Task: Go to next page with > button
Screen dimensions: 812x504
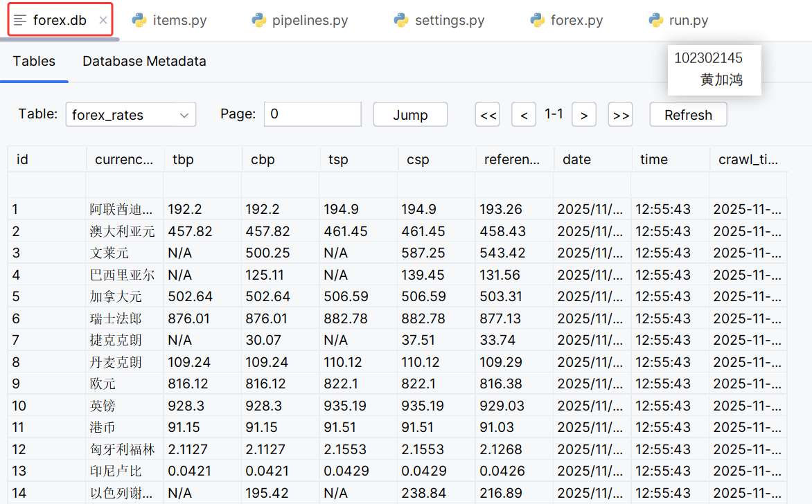Action: 583,114
